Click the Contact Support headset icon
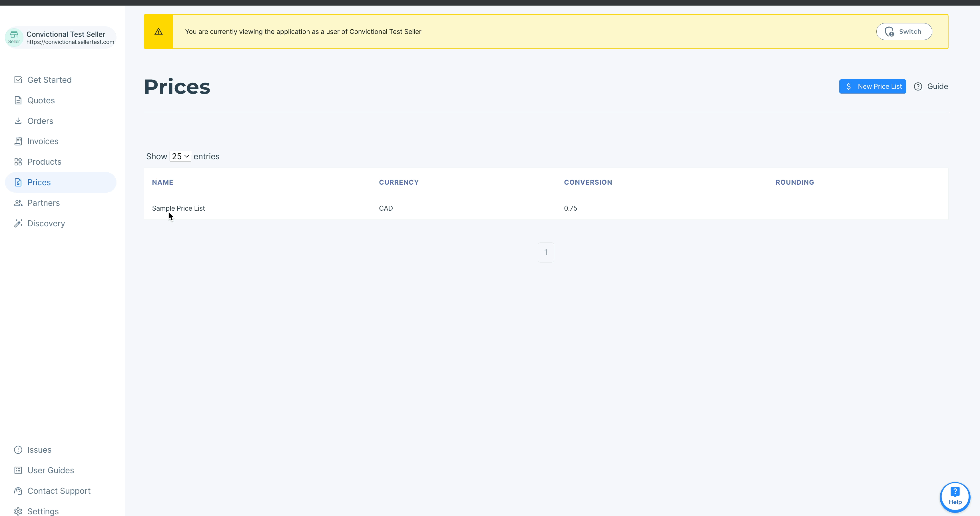980x516 pixels. 18,491
